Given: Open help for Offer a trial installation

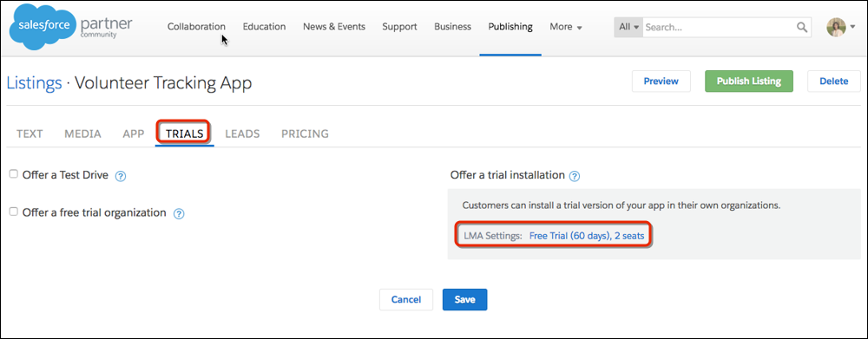Looking at the screenshot, I should point(575,176).
